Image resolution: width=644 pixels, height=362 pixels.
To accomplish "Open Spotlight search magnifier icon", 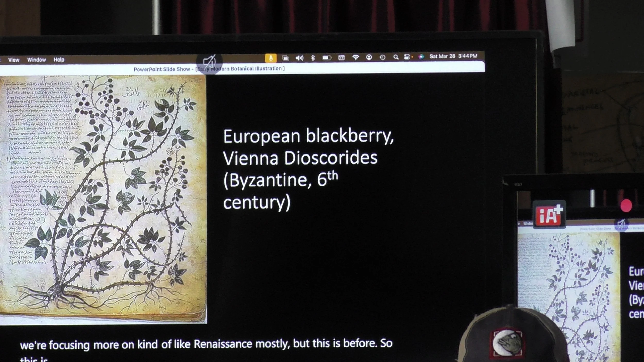I will [396, 57].
